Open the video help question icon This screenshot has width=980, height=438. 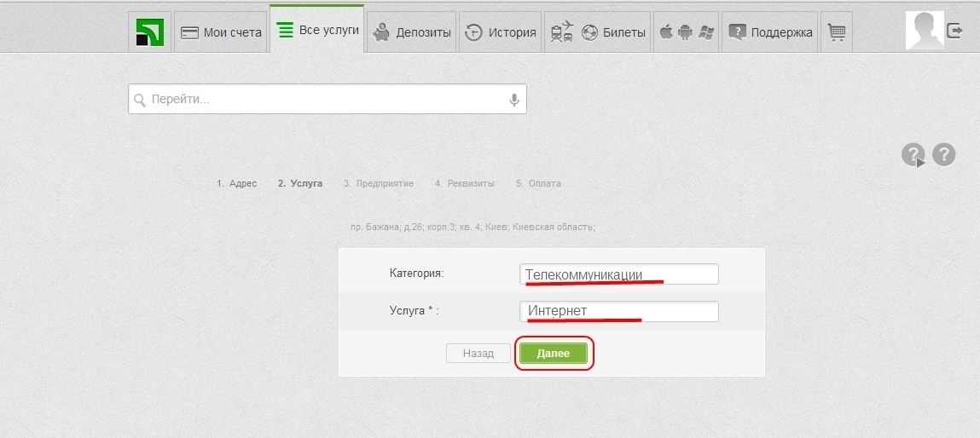[x=913, y=155]
